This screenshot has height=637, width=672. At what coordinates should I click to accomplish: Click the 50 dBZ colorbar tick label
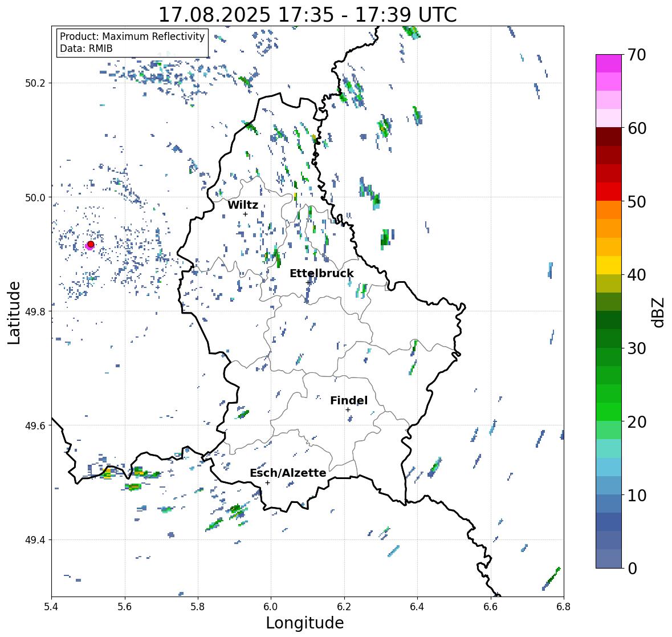(636, 201)
